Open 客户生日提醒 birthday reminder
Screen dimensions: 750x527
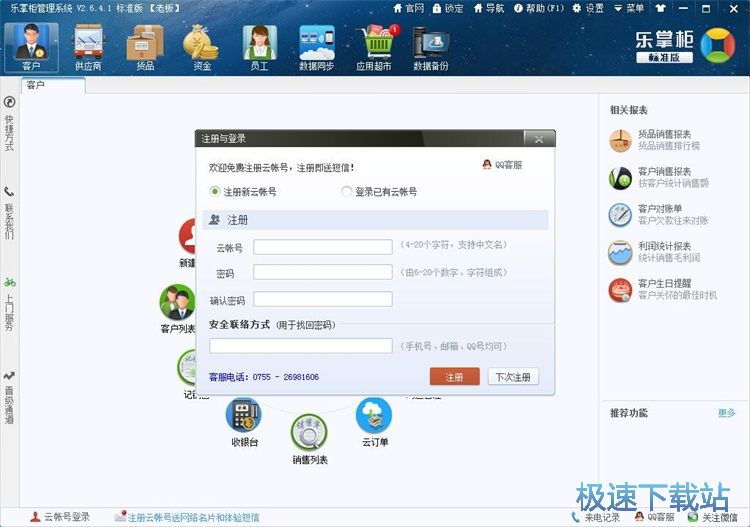coord(663,289)
